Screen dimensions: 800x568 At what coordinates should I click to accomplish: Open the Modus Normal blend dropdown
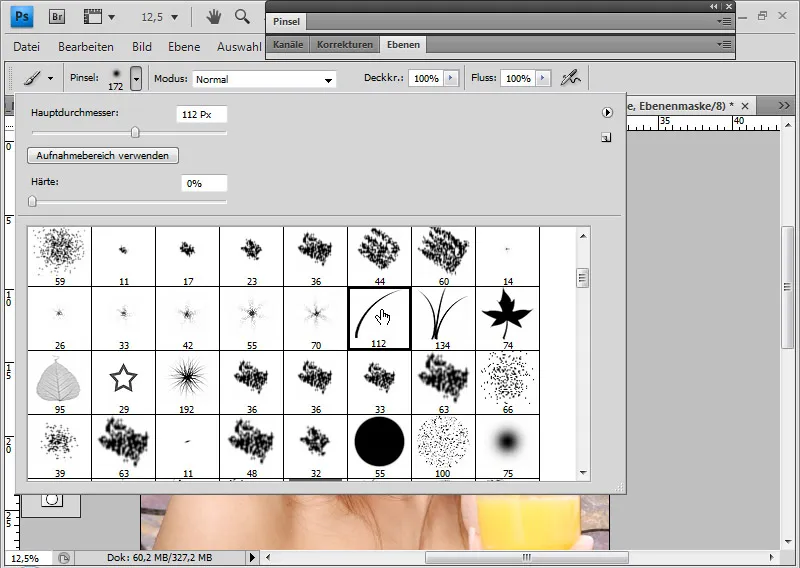pos(264,79)
